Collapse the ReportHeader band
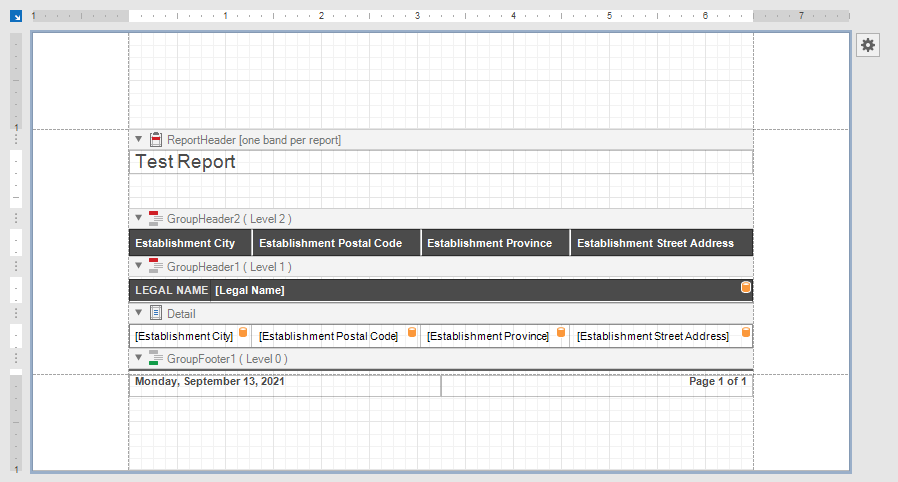Viewport: 898px width, 482px height. click(139, 139)
